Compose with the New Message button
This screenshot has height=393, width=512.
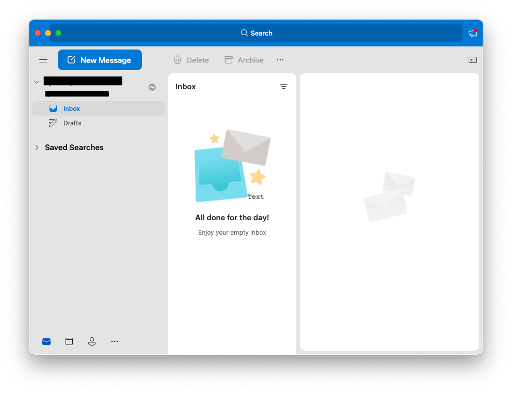click(x=100, y=60)
